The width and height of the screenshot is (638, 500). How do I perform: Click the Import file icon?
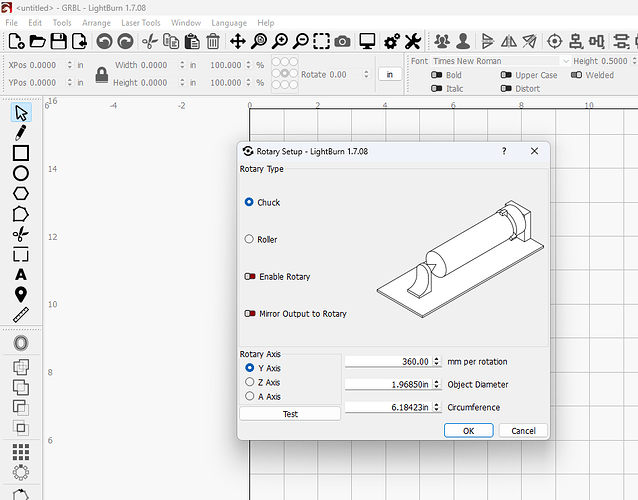click(x=80, y=41)
